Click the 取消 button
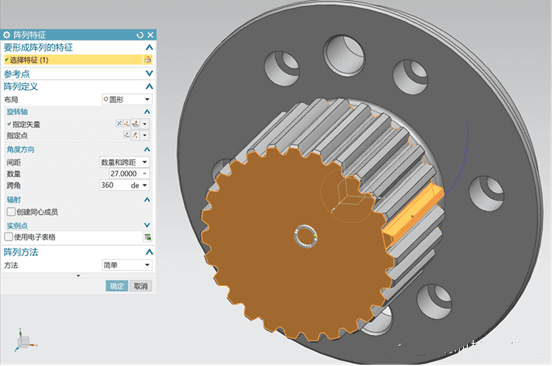This screenshot has height=366, width=553. pos(141,286)
